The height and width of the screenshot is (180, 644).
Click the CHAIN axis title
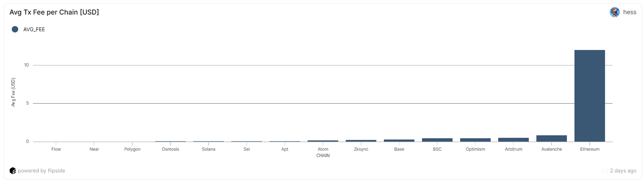tap(323, 156)
